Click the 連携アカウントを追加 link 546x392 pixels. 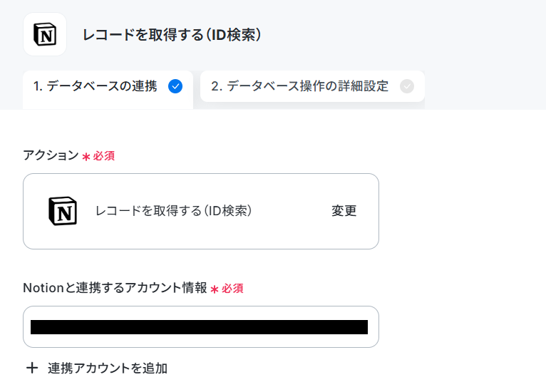(108, 368)
